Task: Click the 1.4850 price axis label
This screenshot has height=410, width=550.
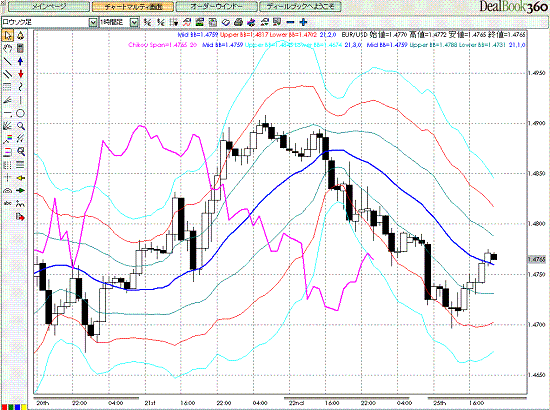Action: (537, 174)
